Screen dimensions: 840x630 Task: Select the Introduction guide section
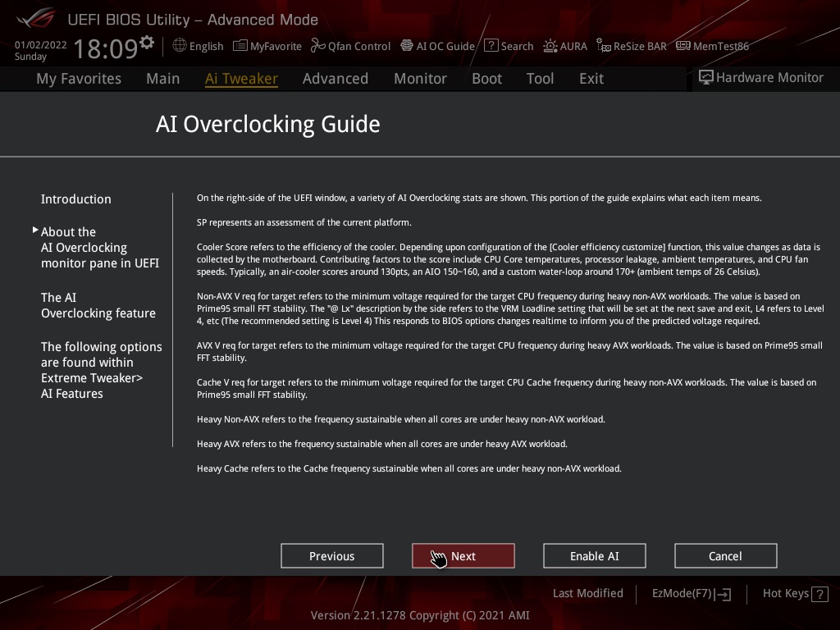pos(76,199)
